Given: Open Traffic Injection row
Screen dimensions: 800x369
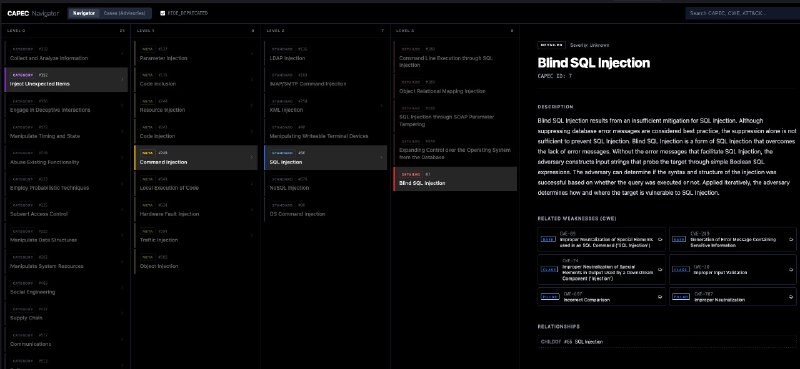Looking at the screenshot, I should click(195, 236).
